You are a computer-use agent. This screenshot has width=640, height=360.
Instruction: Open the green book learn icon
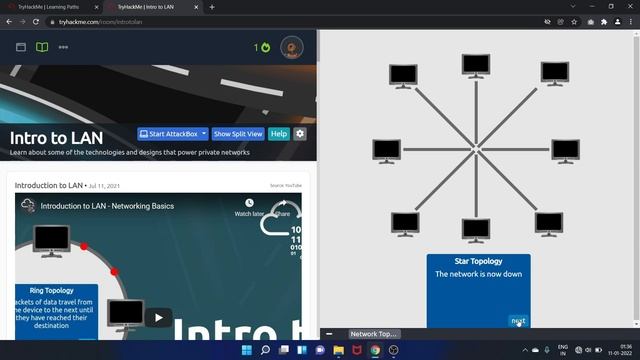point(42,47)
